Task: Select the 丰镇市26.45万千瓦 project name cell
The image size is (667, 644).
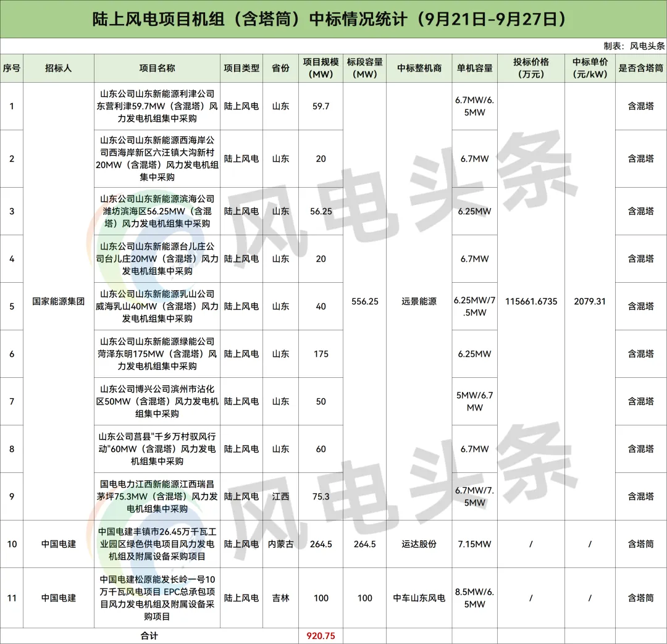Action: pos(157,544)
